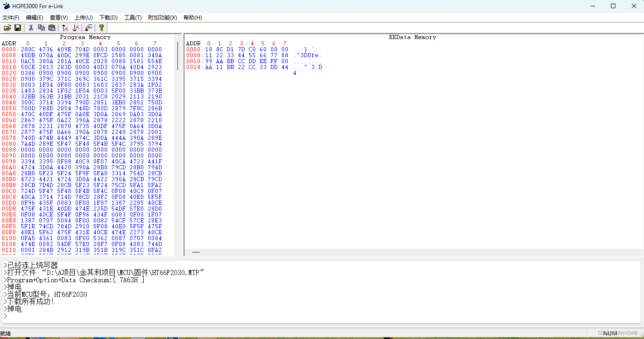The width and height of the screenshot is (644, 339).
Task: Paste using the clipboard toolbar icon
Action: coord(52,28)
